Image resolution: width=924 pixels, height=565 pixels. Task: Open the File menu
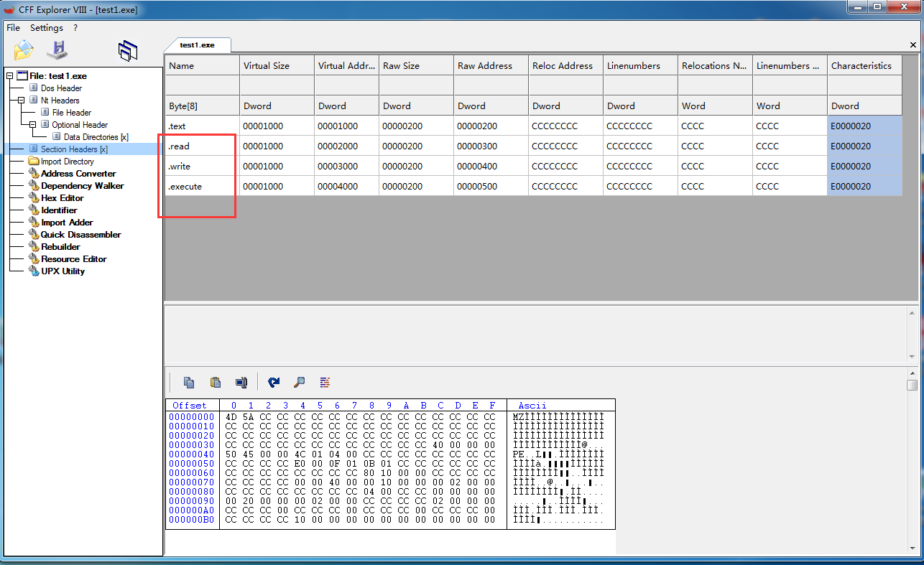(13, 28)
